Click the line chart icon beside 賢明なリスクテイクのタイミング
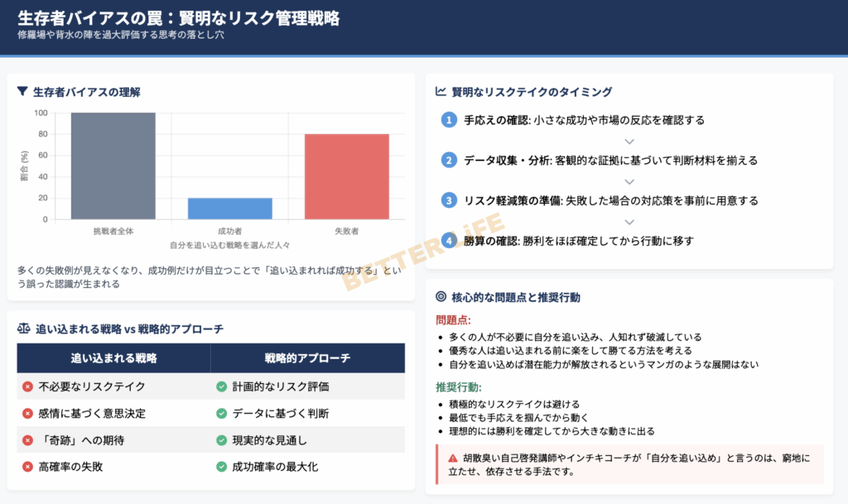848x504 pixels. click(x=441, y=92)
